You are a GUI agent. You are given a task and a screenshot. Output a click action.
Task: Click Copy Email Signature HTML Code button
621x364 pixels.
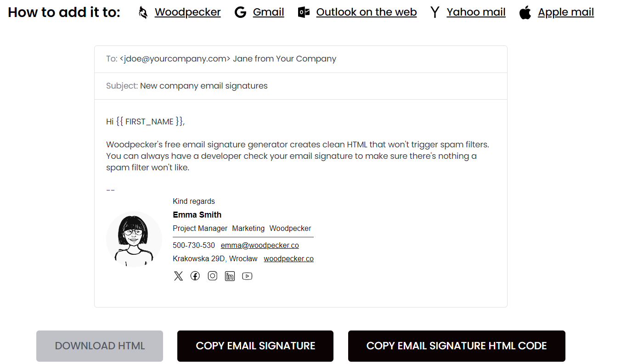(457, 346)
